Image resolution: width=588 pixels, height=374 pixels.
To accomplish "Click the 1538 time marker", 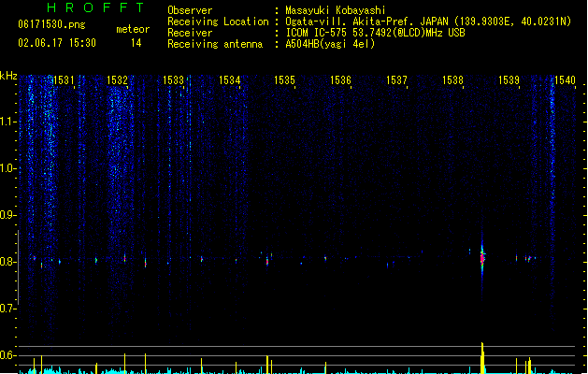I will (x=453, y=80).
